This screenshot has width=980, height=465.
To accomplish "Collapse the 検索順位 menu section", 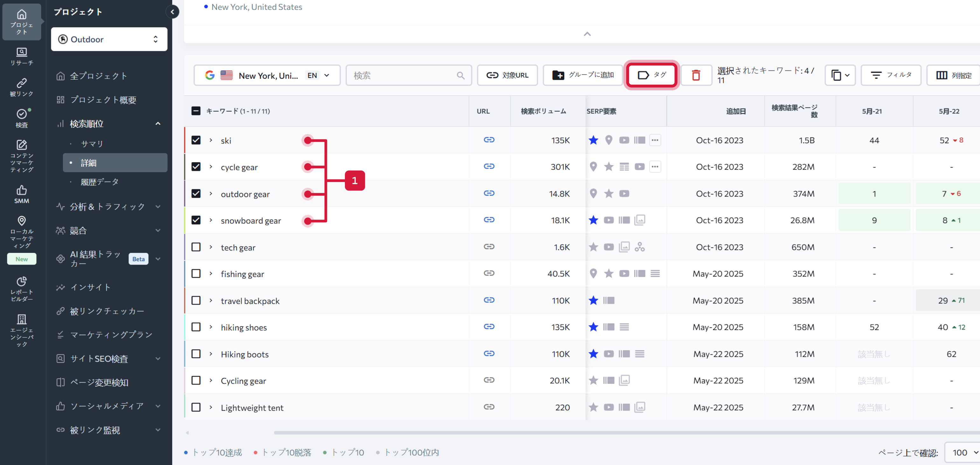I will click(158, 124).
